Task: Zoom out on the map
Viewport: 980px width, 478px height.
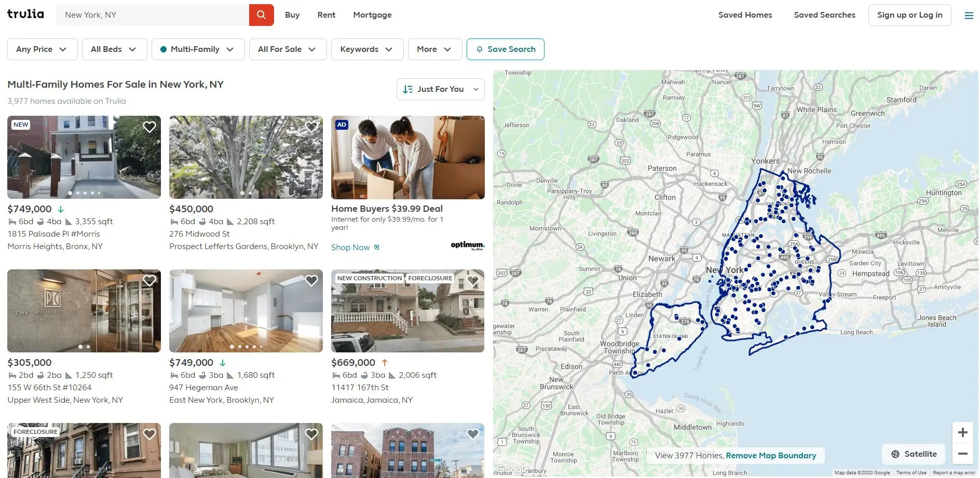Action: (962, 454)
